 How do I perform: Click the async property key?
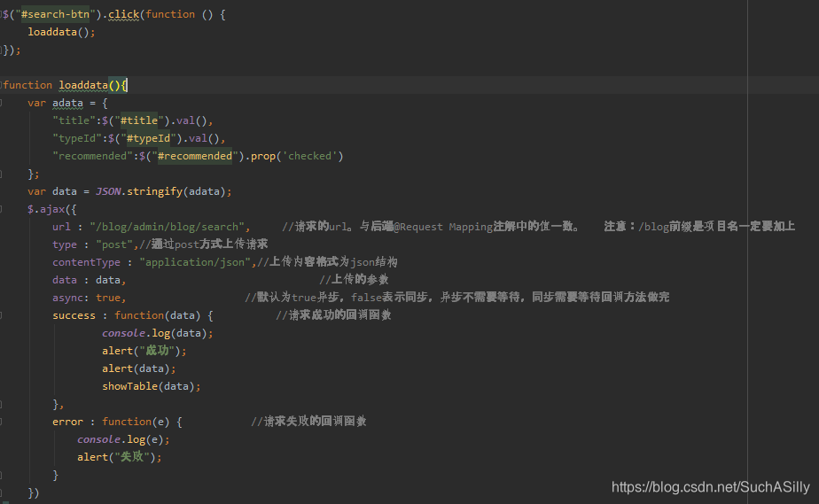point(67,298)
